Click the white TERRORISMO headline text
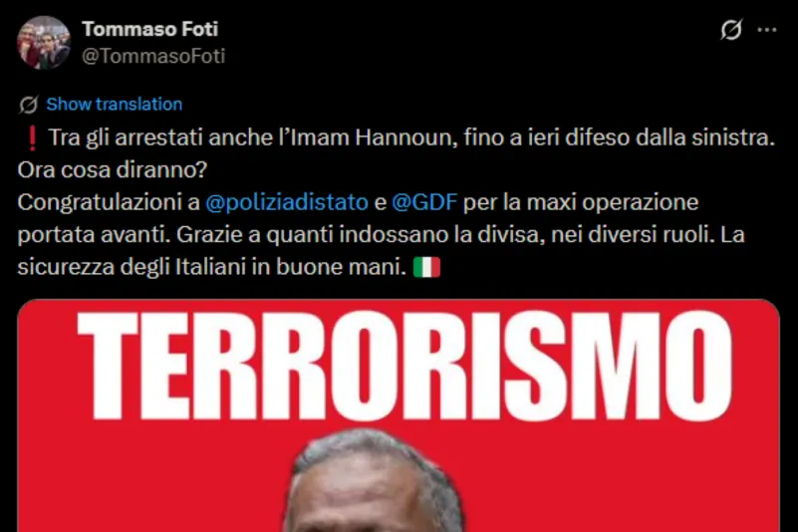Screen dimensions: 798x532 pos(404,365)
